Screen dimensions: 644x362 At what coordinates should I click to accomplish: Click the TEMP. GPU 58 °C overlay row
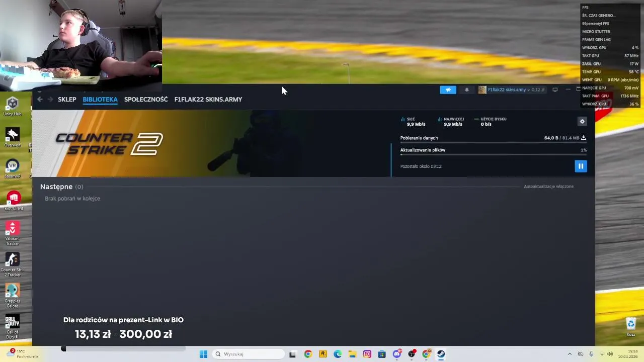(610, 72)
